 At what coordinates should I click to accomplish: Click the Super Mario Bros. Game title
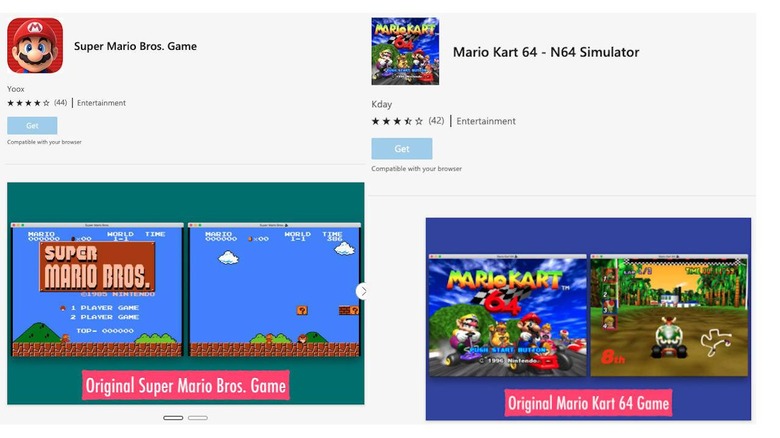(135, 46)
